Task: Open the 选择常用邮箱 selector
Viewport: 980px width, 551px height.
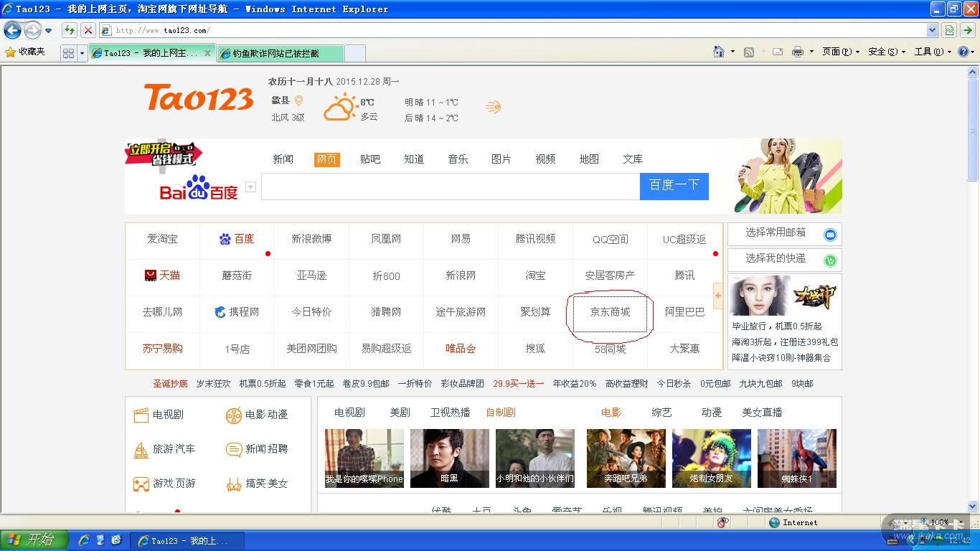Action: [x=784, y=233]
